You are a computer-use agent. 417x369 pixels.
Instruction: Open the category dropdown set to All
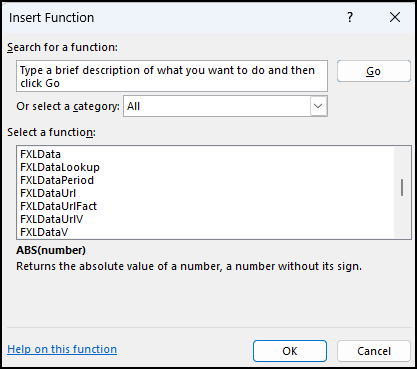point(225,106)
